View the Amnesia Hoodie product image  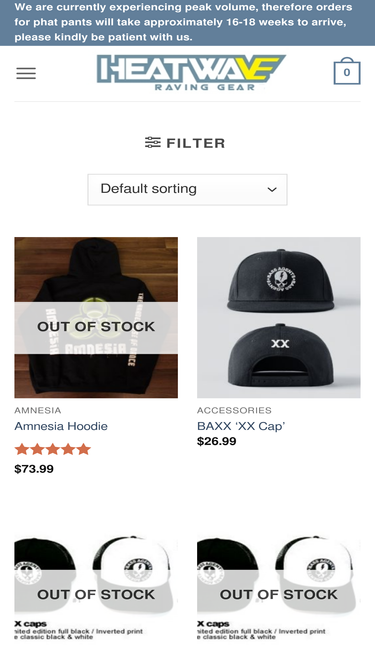96,317
